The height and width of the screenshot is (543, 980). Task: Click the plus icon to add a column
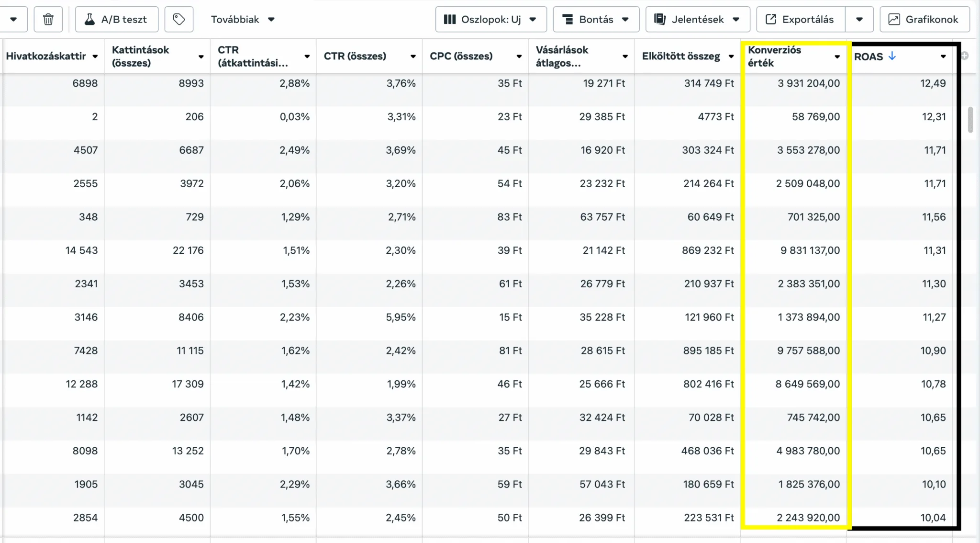[965, 56]
